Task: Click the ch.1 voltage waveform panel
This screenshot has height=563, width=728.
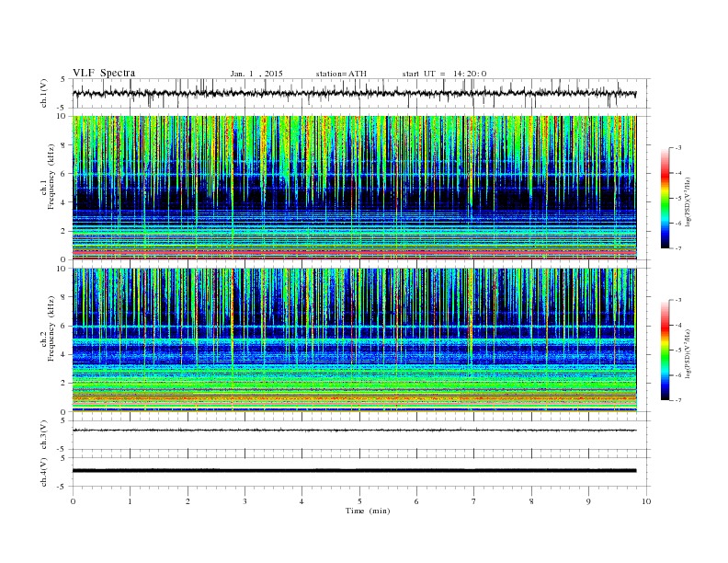Action: (x=361, y=93)
